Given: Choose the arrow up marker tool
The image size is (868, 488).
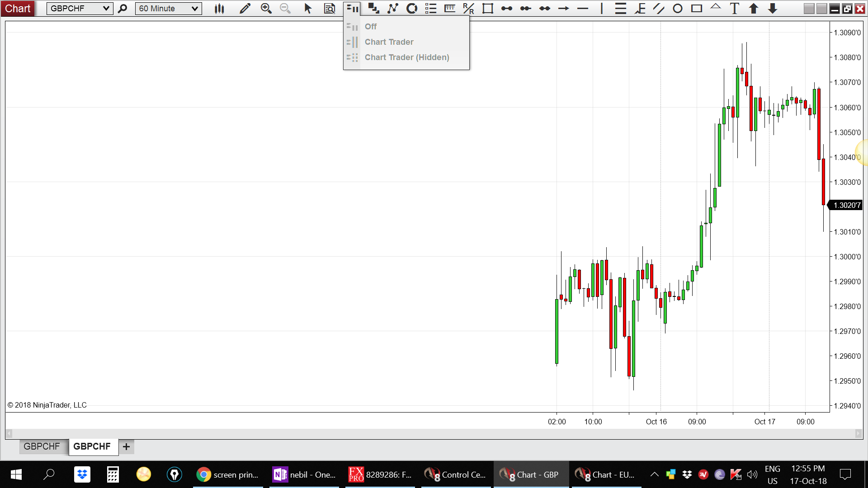Looking at the screenshot, I should (753, 9).
